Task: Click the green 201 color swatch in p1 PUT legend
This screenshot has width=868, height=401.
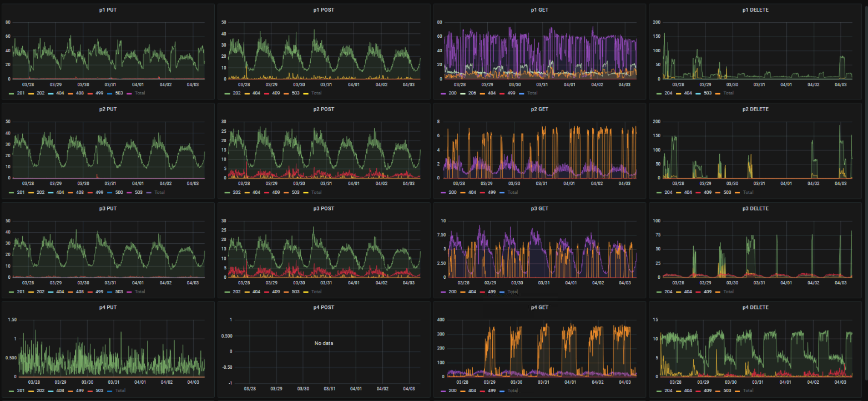Action: coord(11,93)
